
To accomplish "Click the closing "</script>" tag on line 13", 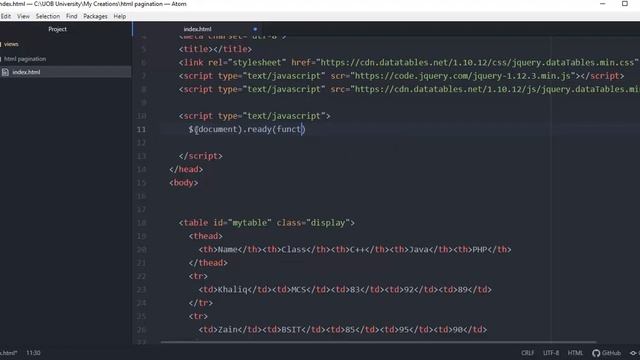I will pos(201,156).
